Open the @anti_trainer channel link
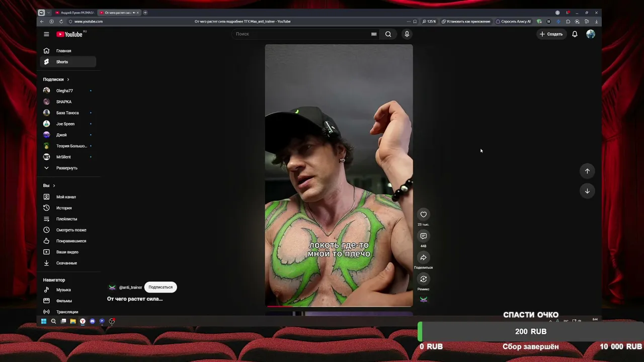The image size is (644, 362). click(x=130, y=288)
